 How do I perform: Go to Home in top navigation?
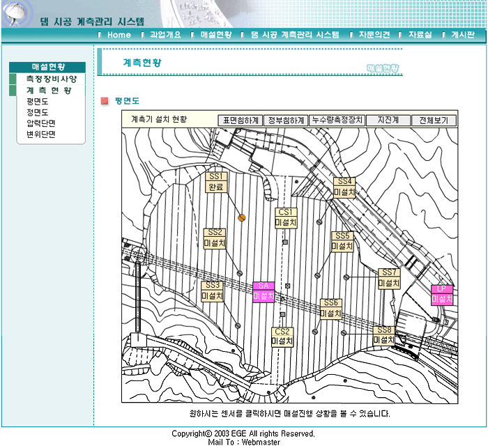119,35
